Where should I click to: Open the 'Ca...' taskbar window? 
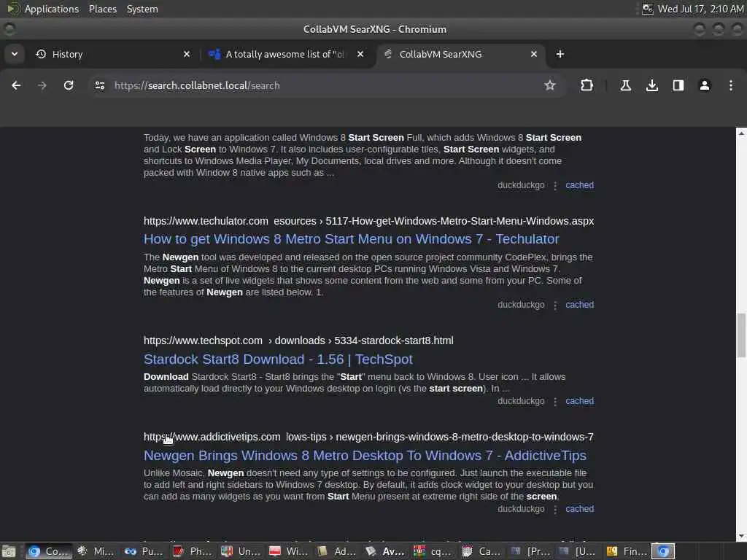[481, 551]
